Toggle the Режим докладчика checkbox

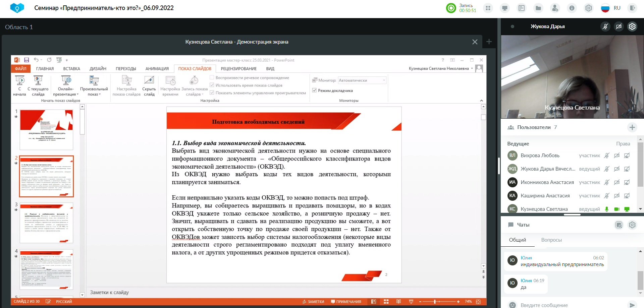pyautogui.click(x=315, y=90)
